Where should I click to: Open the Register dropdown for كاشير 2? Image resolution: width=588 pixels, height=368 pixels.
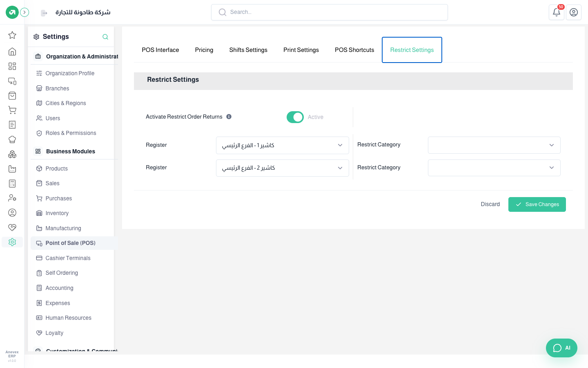coord(282,168)
